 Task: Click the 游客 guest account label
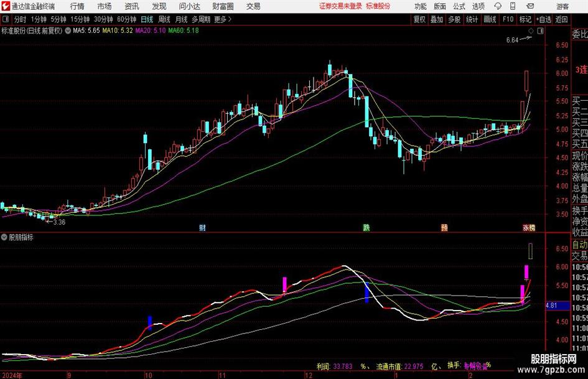pyautogui.click(x=562, y=6)
